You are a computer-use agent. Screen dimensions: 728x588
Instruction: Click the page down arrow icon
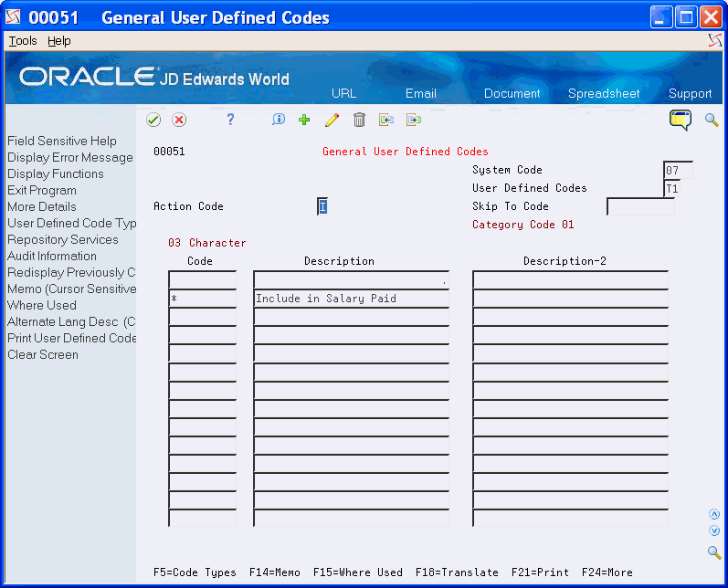point(714,530)
